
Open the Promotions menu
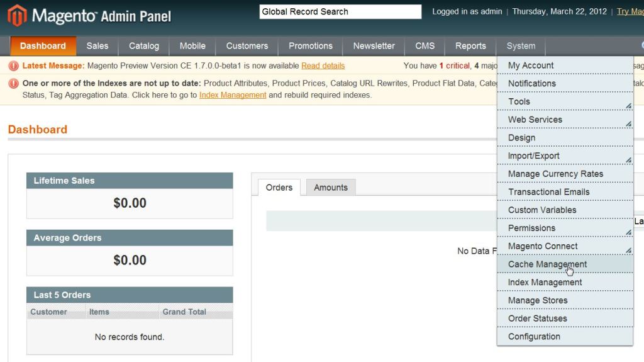(x=311, y=46)
